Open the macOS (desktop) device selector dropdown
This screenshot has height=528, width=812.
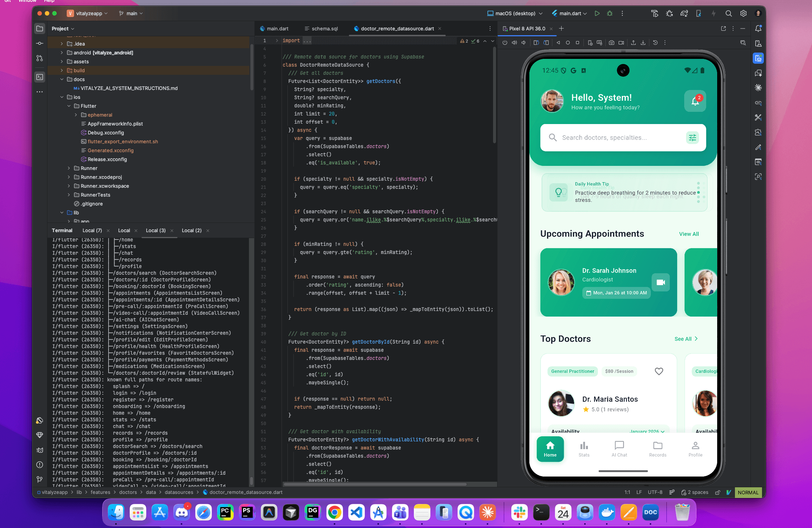point(514,13)
